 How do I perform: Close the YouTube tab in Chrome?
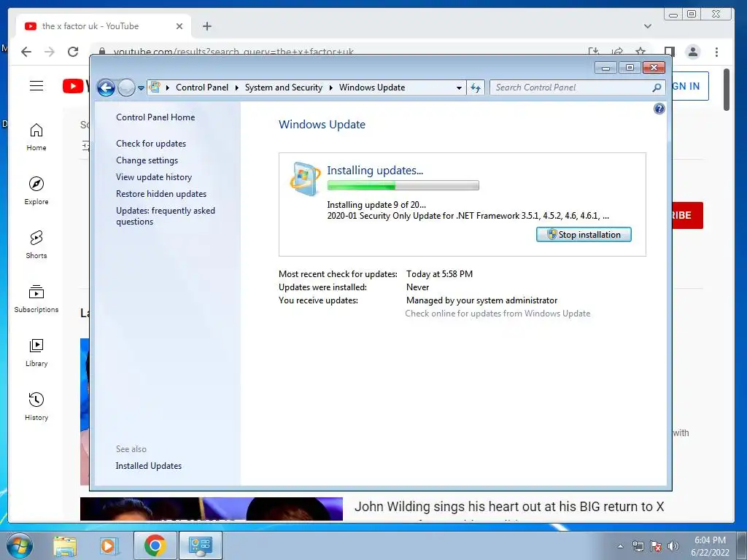tap(179, 26)
